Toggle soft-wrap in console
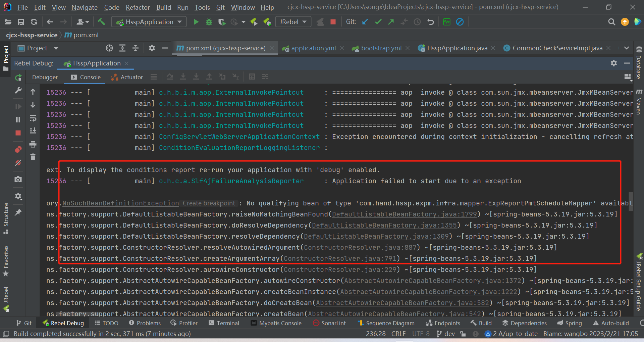This screenshot has height=342, width=644. coord(33,118)
